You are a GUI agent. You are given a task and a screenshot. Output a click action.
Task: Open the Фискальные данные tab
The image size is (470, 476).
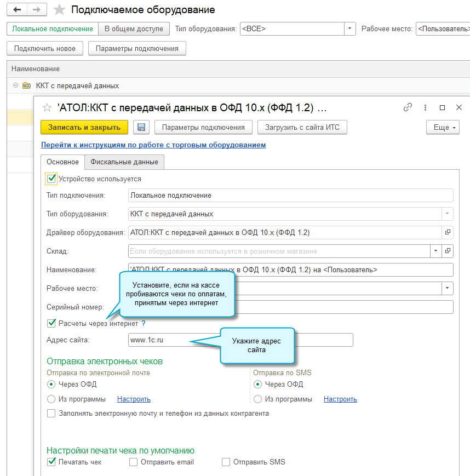pyautogui.click(x=124, y=162)
